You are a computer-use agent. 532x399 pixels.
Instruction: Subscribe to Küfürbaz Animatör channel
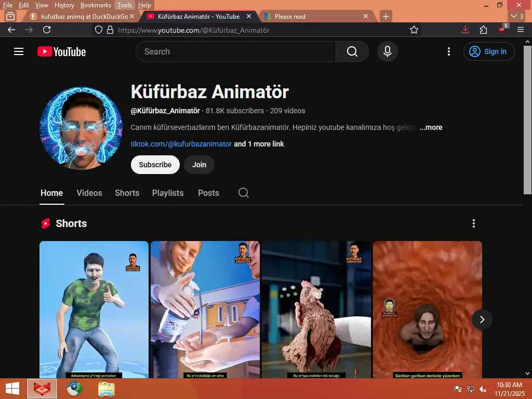(155, 165)
